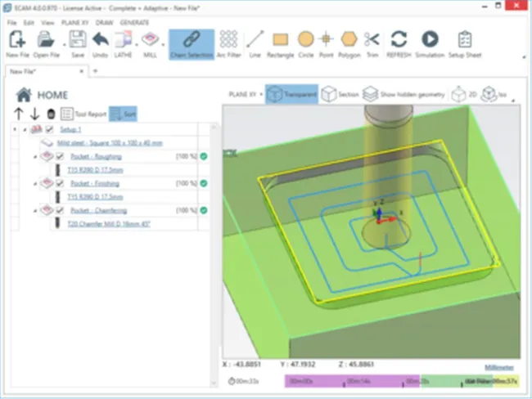Image resolution: width=532 pixels, height=399 pixels.
Task: Choose the Circle drawing tool
Action: (x=306, y=39)
